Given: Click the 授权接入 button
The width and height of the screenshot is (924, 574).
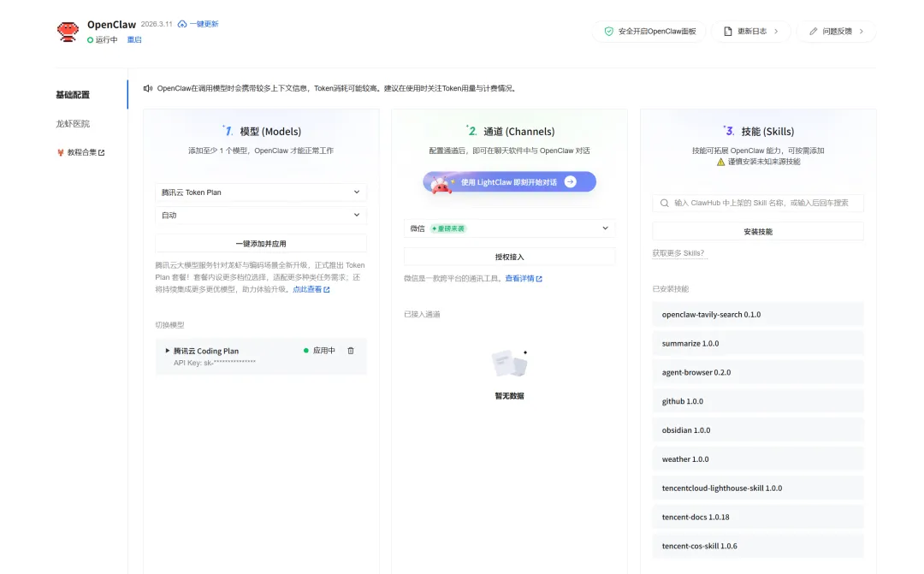Looking at the screenshot, I should [x=509, y=257].
